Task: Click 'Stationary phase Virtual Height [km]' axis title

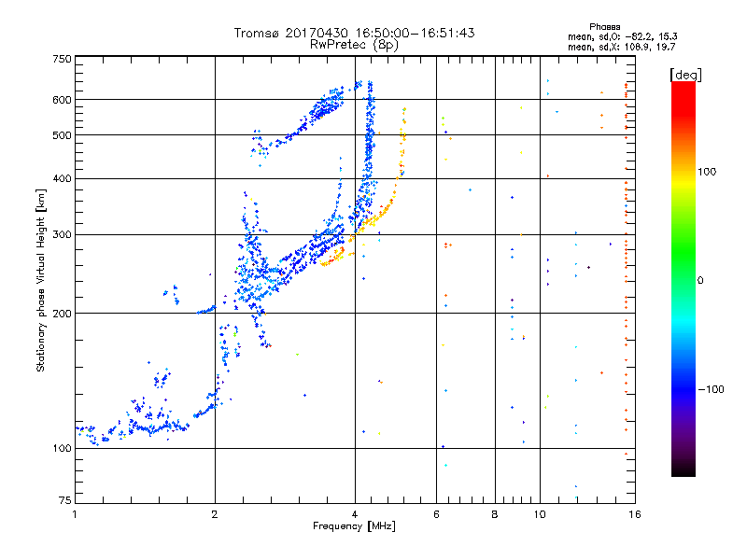Action: click(x=40, y=280)
